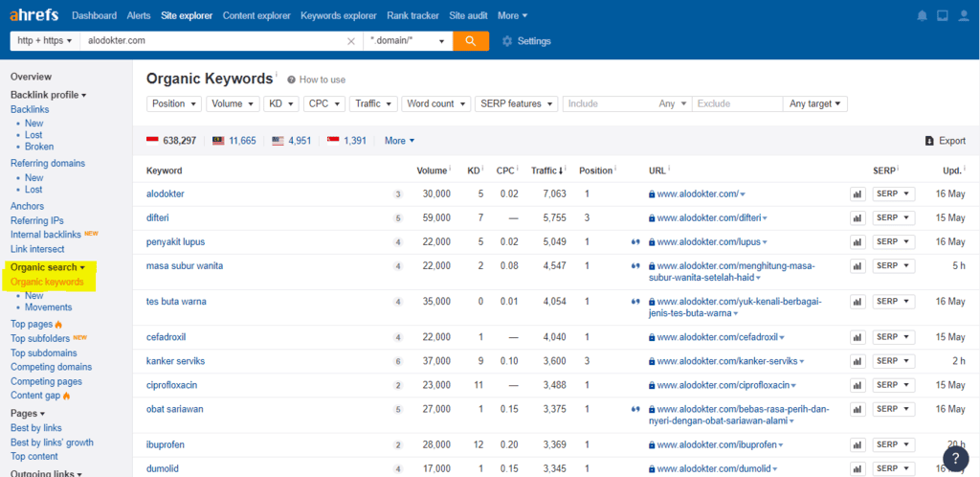The width and height of the screenshot is (980, 477).
Task: Sort the table by Volume column
Action: tap(433, 170)
